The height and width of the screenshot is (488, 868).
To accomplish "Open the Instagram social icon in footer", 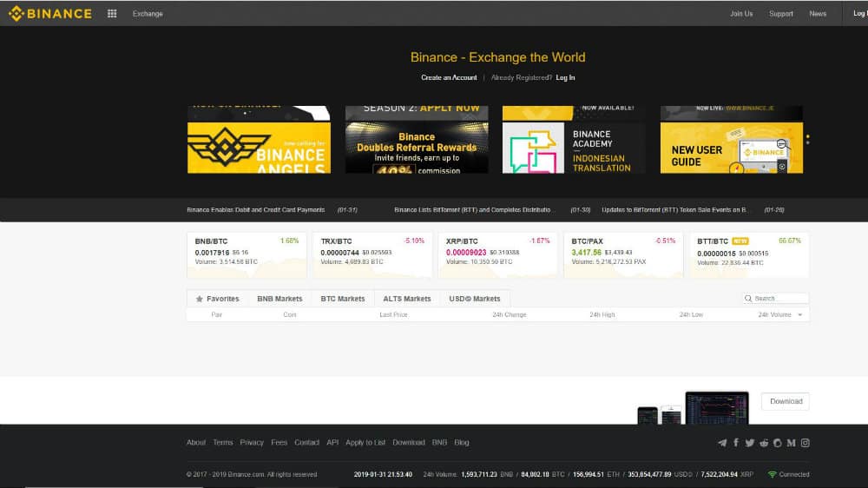I will pos(805,443).
